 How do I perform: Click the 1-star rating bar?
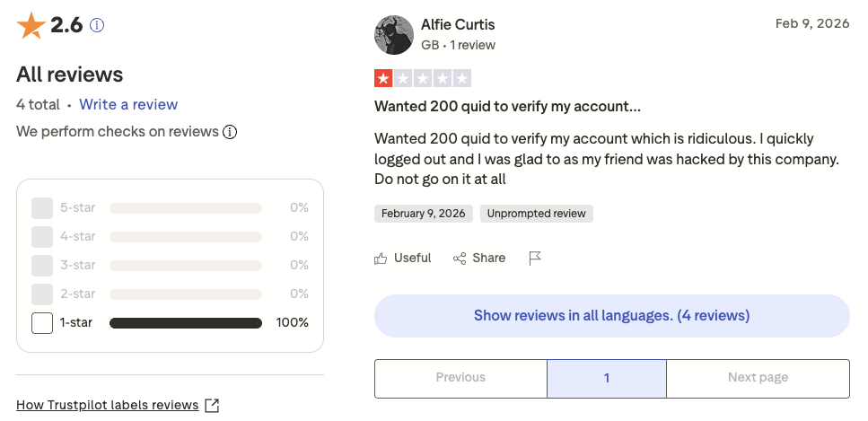tap(186, 323)
